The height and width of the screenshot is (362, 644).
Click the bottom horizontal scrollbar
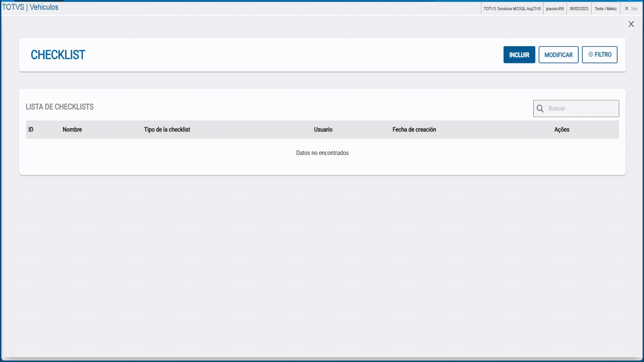click(322, 359)
